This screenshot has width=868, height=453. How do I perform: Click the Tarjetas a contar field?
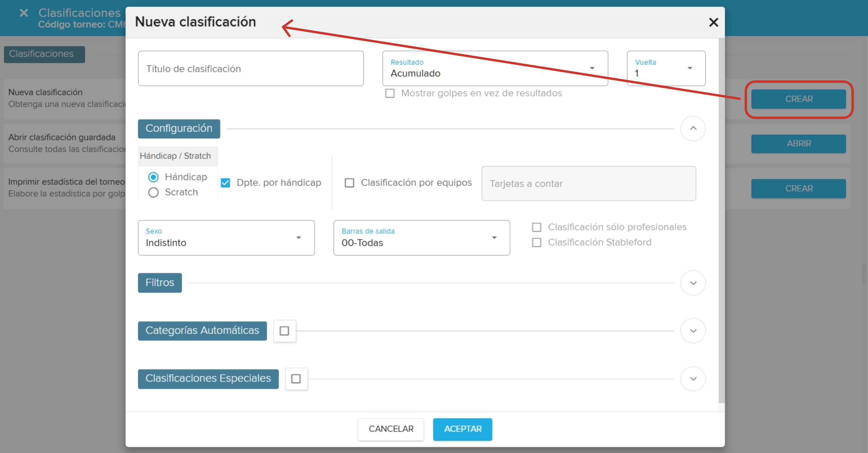(588, 183)
